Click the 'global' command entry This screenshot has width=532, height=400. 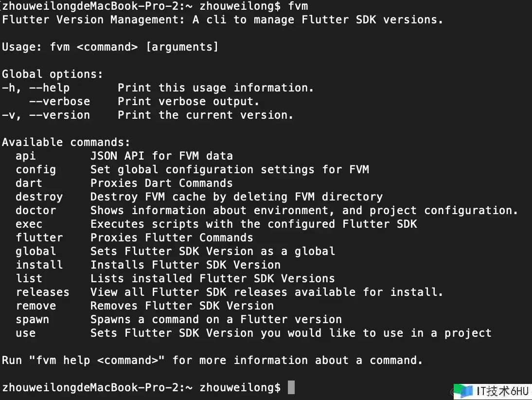[x=35, y=251]
